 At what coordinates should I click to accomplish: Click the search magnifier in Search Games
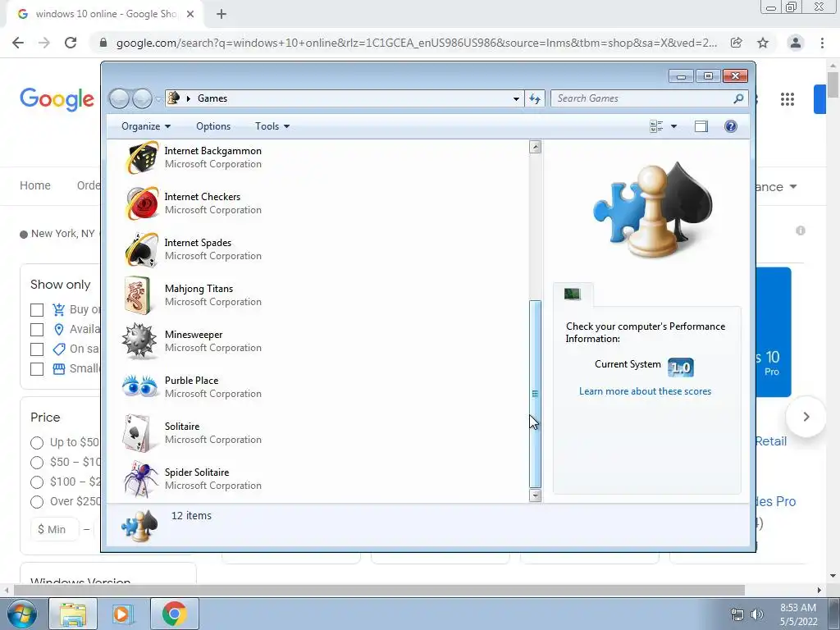[x=737, y=98]
